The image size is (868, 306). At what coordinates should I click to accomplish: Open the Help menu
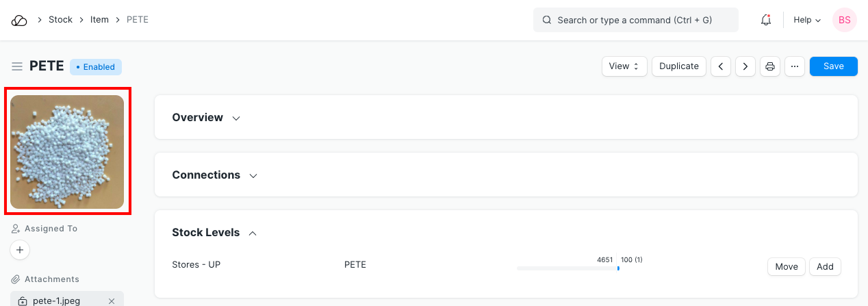(x=806, y=20)
